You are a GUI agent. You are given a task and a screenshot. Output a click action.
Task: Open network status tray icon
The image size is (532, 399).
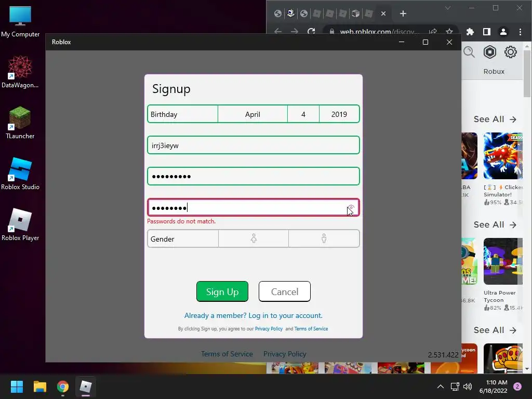tap(455, 387)
